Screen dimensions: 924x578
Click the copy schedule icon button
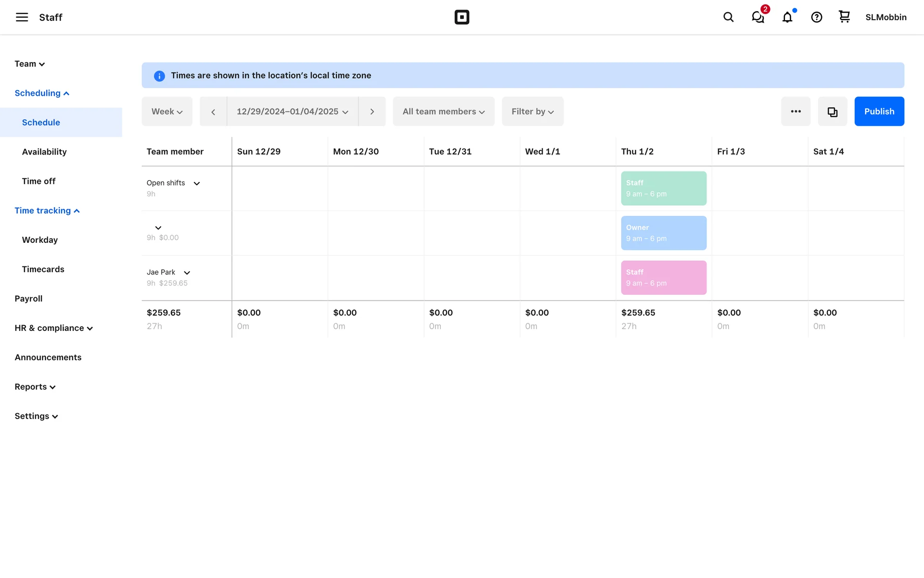[833, 112]
